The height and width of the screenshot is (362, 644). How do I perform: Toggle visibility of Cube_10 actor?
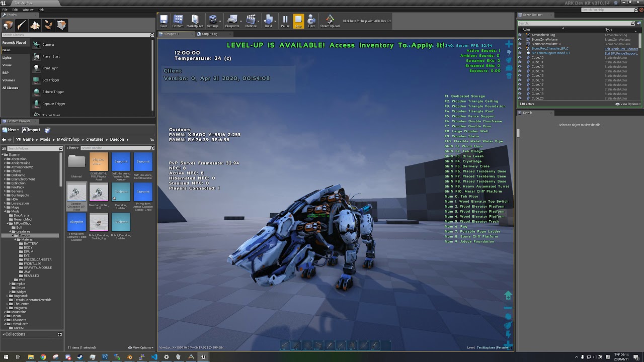pyautogui.click(x=520, y=57)
